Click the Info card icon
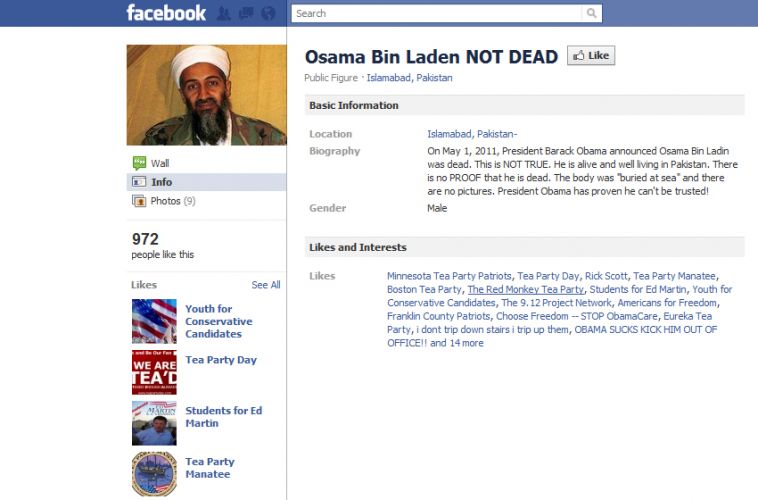This screenshot has width=758, height=500. tap(139, 182)
